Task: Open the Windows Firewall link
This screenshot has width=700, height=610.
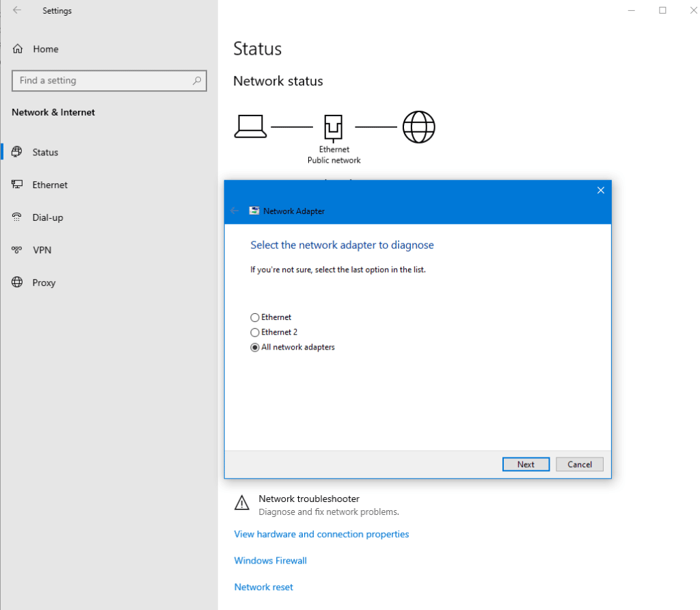Action: [x=271, y=561]
